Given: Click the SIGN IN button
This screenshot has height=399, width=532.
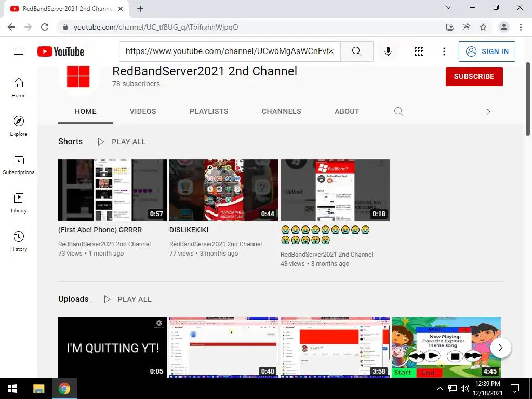Looking at the screenshot, I should pos(487,51).
